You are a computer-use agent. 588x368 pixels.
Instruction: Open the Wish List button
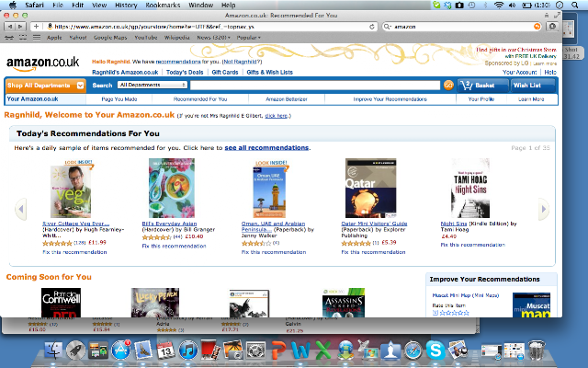click(533, 86)
